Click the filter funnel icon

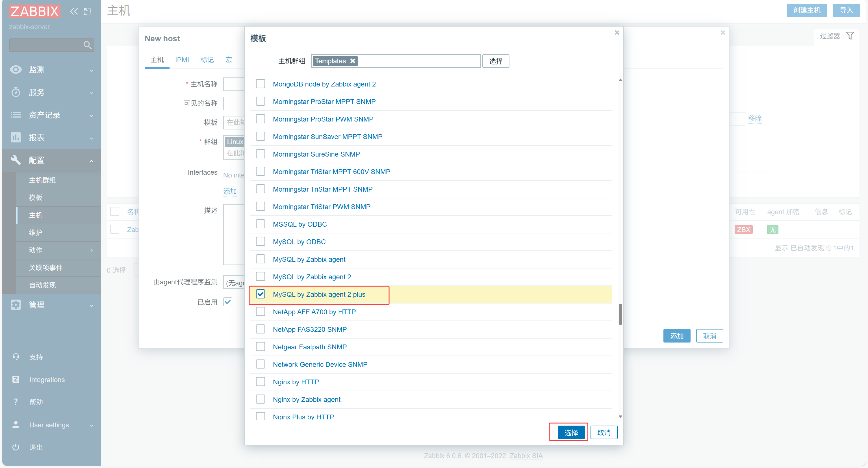click(850, 36)
